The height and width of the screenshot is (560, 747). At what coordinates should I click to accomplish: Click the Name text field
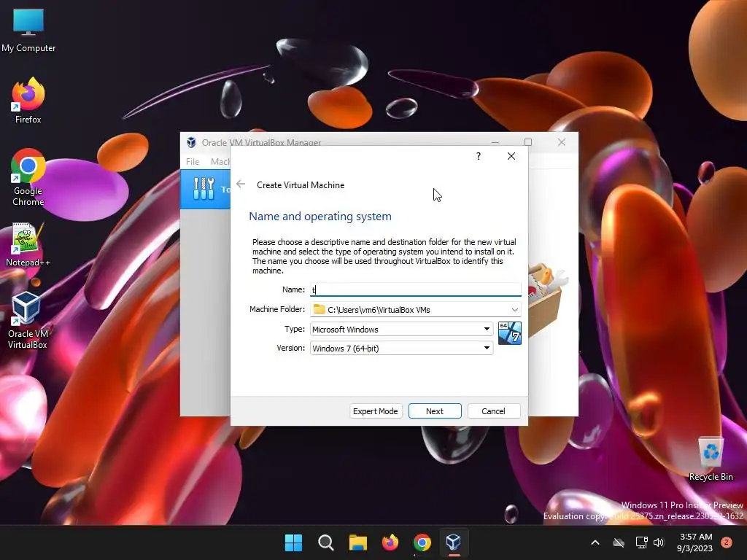(x=415, y=289)
